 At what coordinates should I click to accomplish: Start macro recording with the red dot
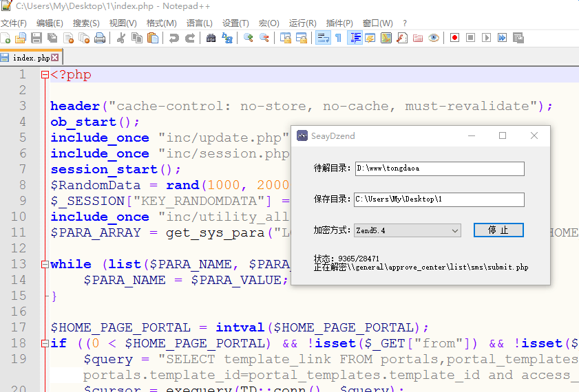click(x=454, y=38)
